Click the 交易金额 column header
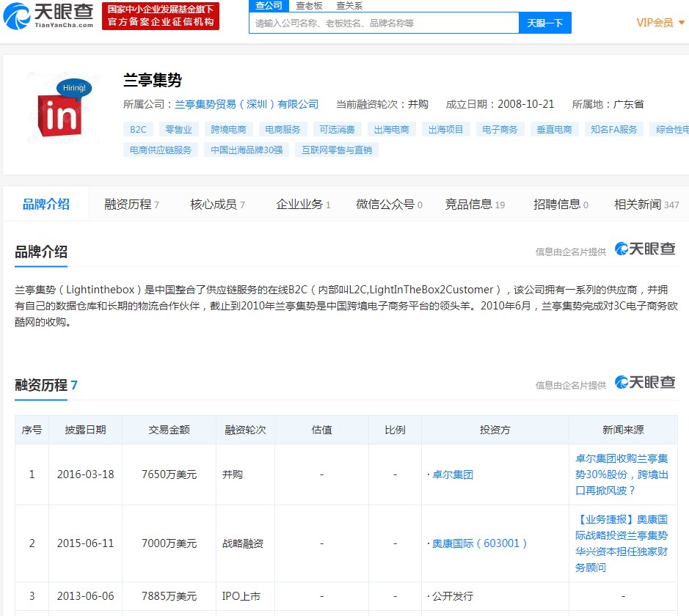This screenshot has width=689, height=616. [x=169, y=430]
